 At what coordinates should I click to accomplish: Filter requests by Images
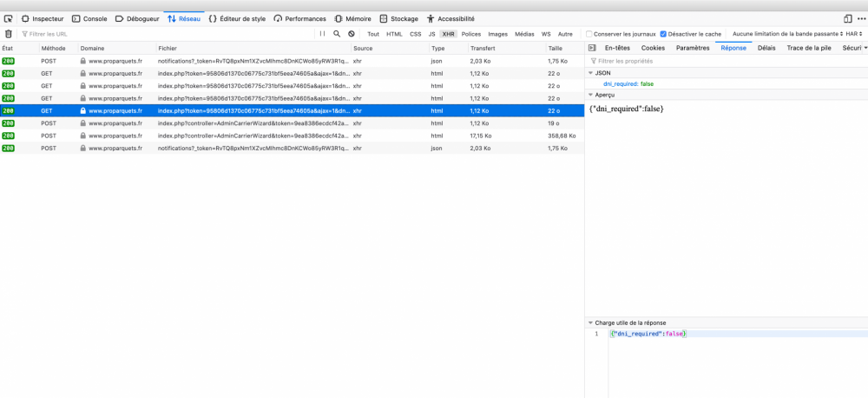tap(497, 34)
